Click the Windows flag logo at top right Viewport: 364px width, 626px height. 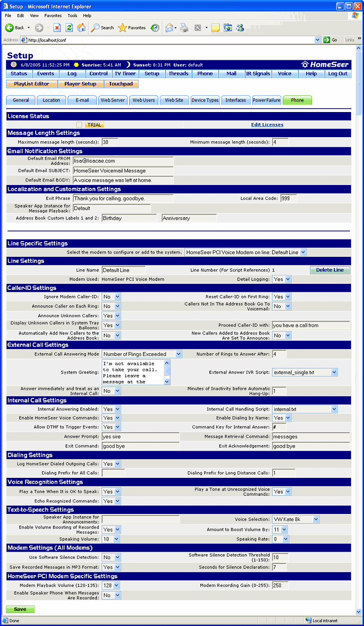[x=355, y=16]
